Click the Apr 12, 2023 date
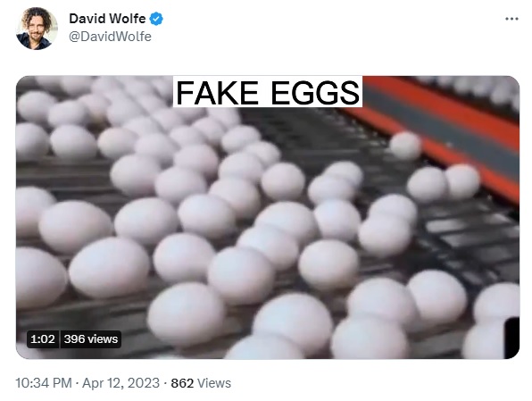The height and width of the screenshot is (401, 532). click(x=121, y=383)
